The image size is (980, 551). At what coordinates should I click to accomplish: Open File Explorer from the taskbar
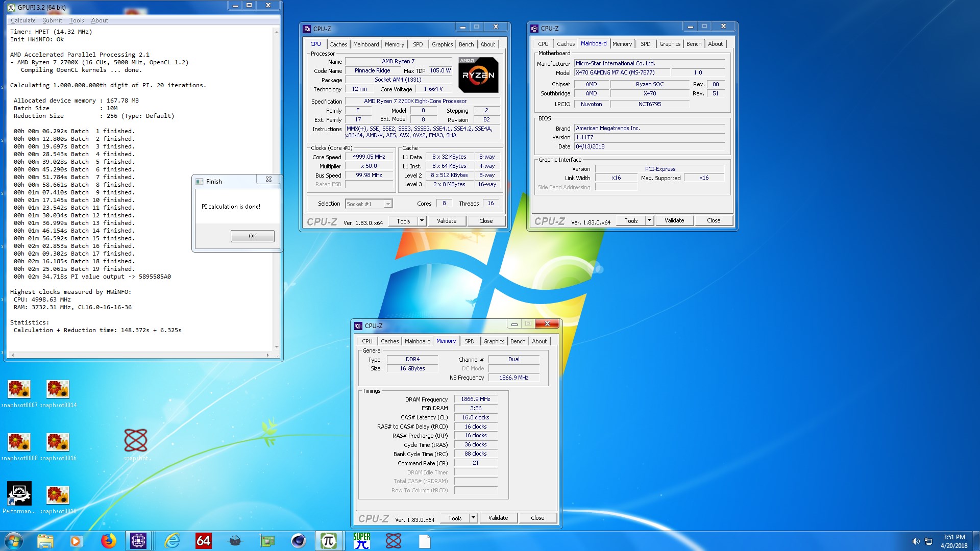point(45,541)
